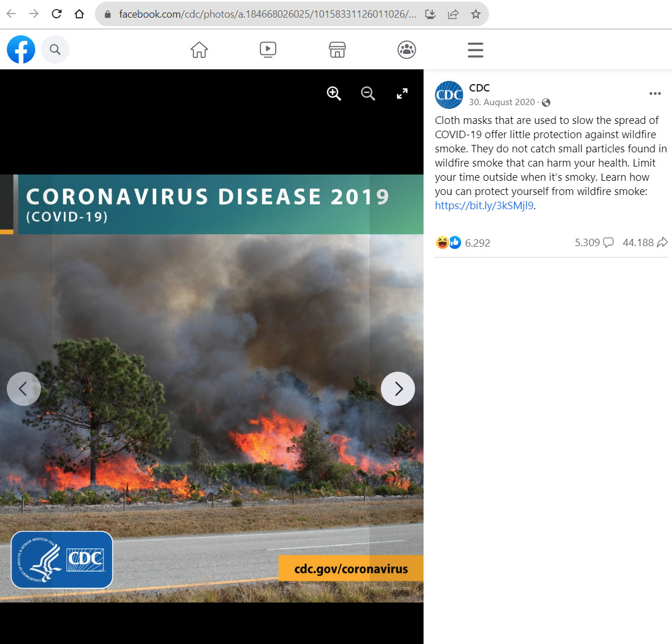The width and height of the screenshot is (672, 644).
Task: View the 6.292 post reactions
Action: pos(477,243)
